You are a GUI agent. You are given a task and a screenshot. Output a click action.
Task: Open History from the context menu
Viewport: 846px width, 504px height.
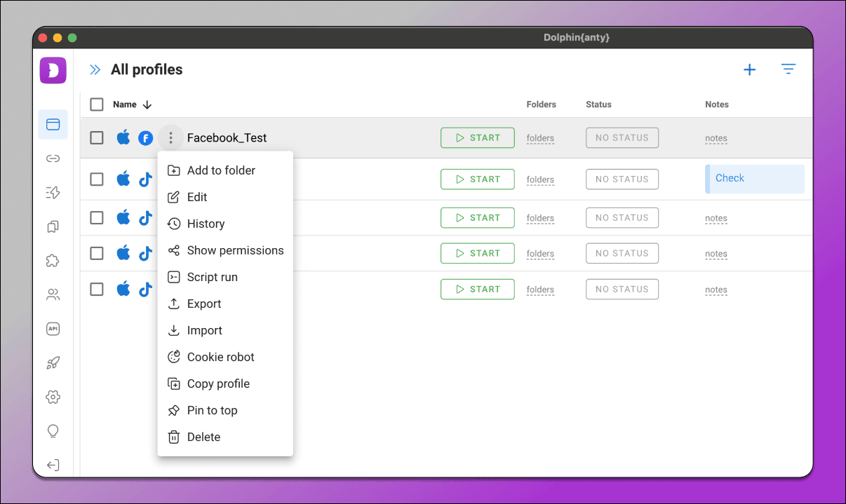225,224
